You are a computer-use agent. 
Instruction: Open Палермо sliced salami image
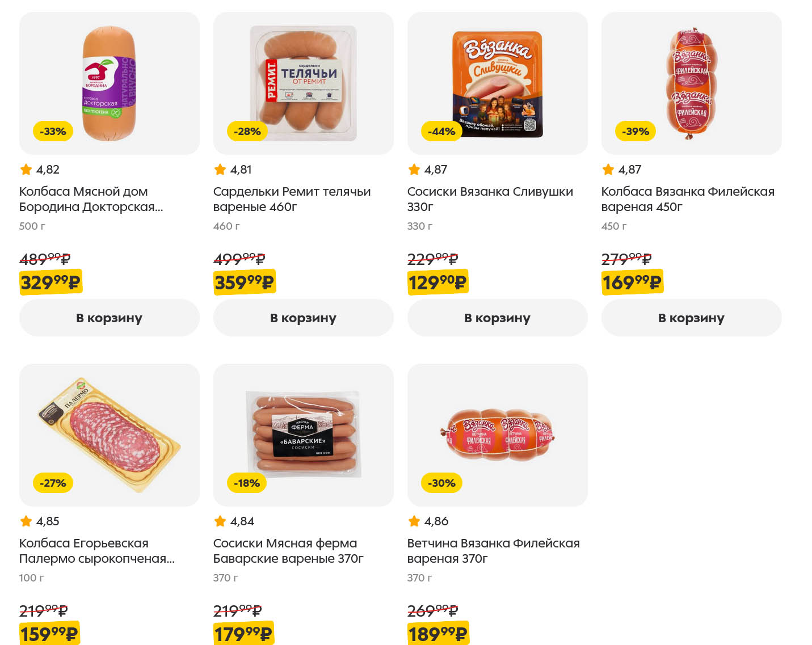pyautogui.click(x=110, y=434)
